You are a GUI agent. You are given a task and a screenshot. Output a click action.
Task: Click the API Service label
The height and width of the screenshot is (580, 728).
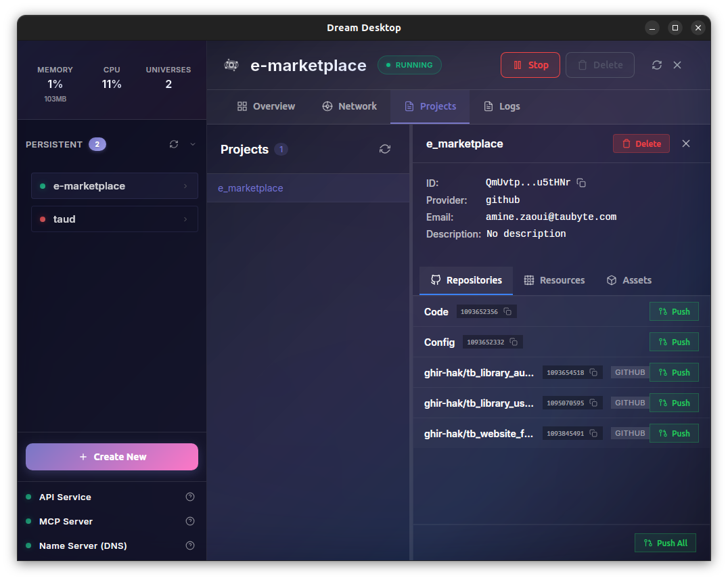(x=65, y=497)
